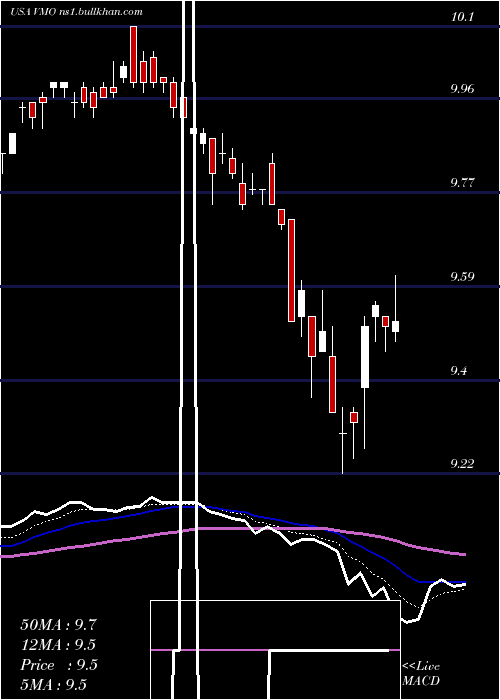The height and width of the screenshot is (700, 500).
Task: Click the '50MA : 9.7' legend entry
Action: click(58, 625)
